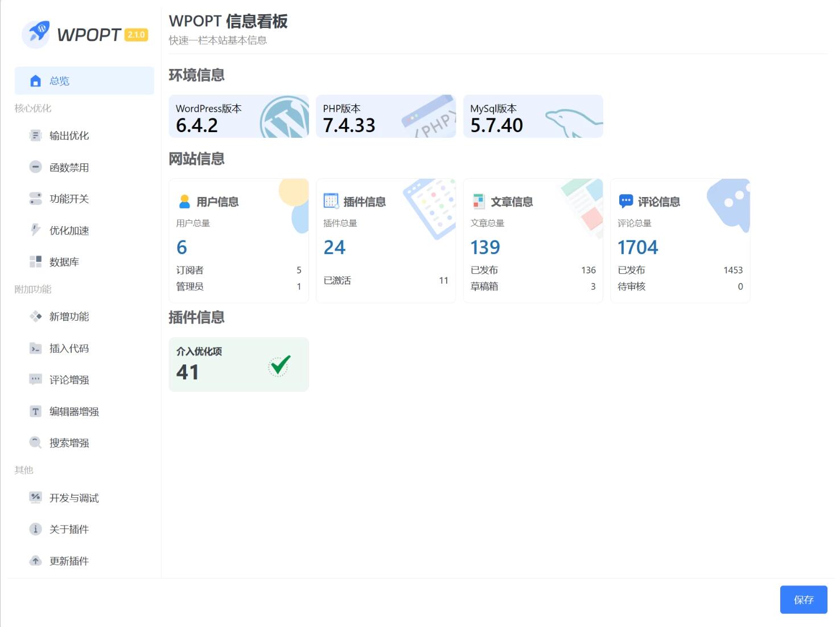Viewport: 840px width, 627px height.
Task: Select the 搜索增强 magnifier icon
Action: pyautogui.click(x=35, y=442)
